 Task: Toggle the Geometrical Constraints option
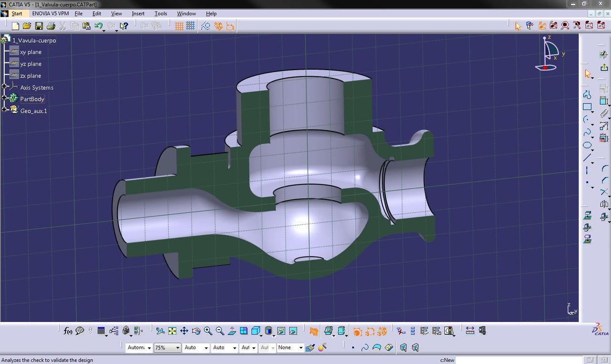pos(218,26)
